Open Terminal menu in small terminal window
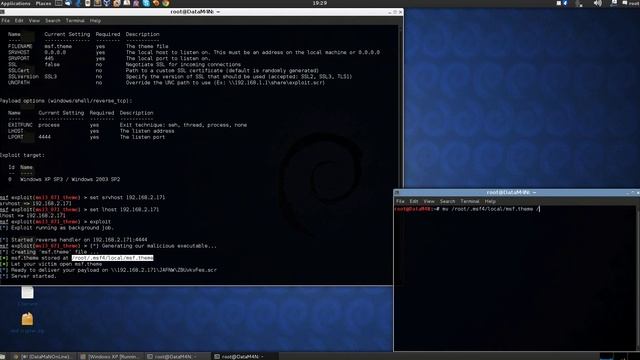640x360 pixels. [x=470, y=201]
